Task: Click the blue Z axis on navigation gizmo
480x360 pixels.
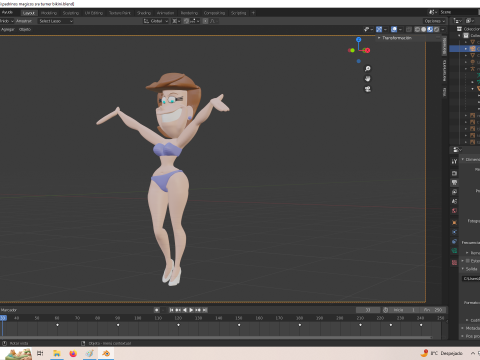Action: [x=359, y=40]
